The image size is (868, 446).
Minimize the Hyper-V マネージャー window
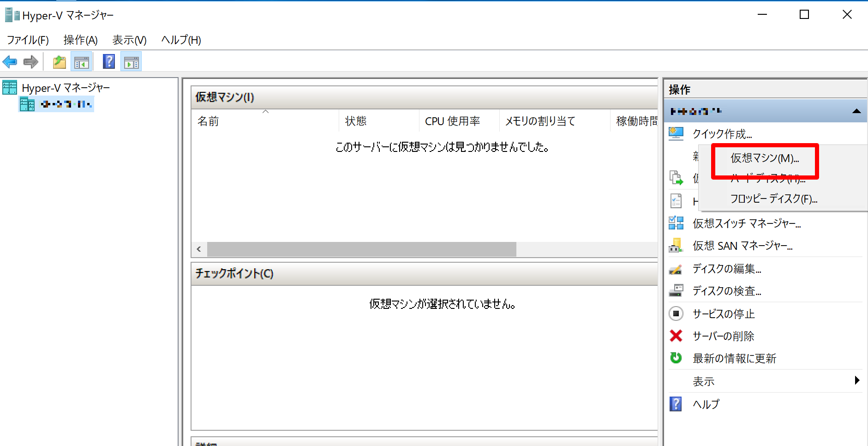click(762, 15)
